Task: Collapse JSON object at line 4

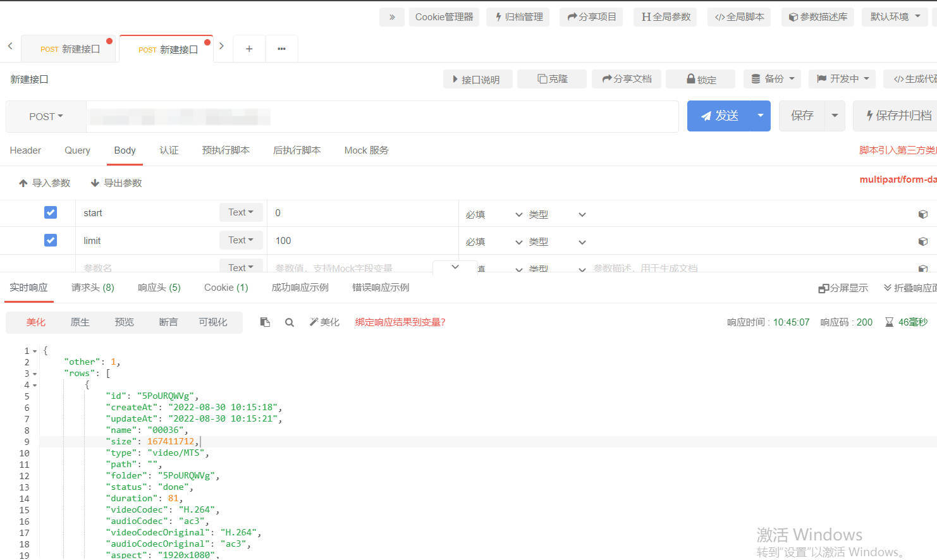Action: coord(35,385)
